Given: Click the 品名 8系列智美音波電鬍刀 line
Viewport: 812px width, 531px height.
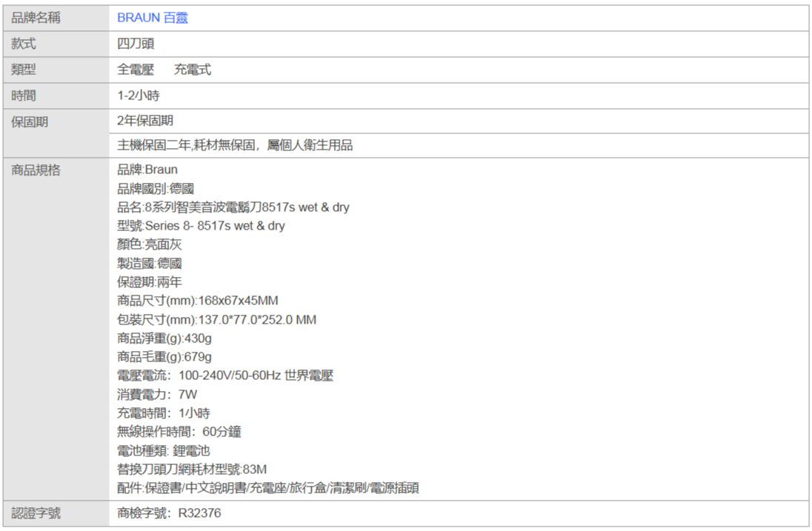Looking at the screenshot, I should (233, 207).
